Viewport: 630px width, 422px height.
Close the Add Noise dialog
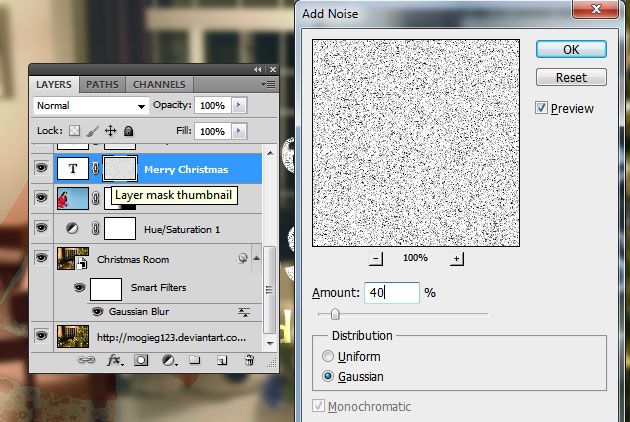click(x=596, y=9)
